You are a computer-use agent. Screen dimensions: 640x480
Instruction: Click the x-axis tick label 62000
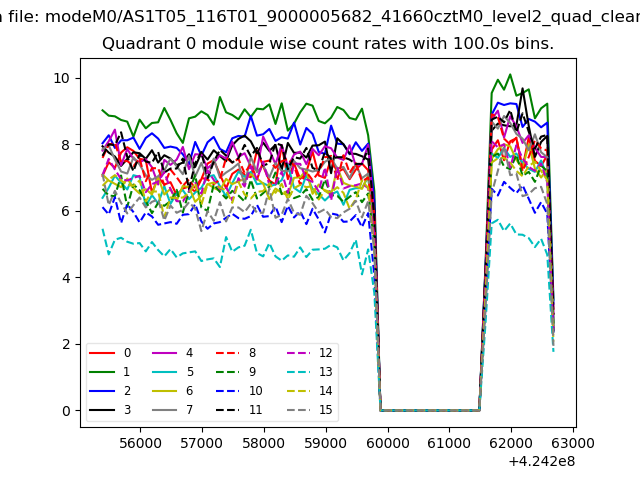tap(511, 442)
